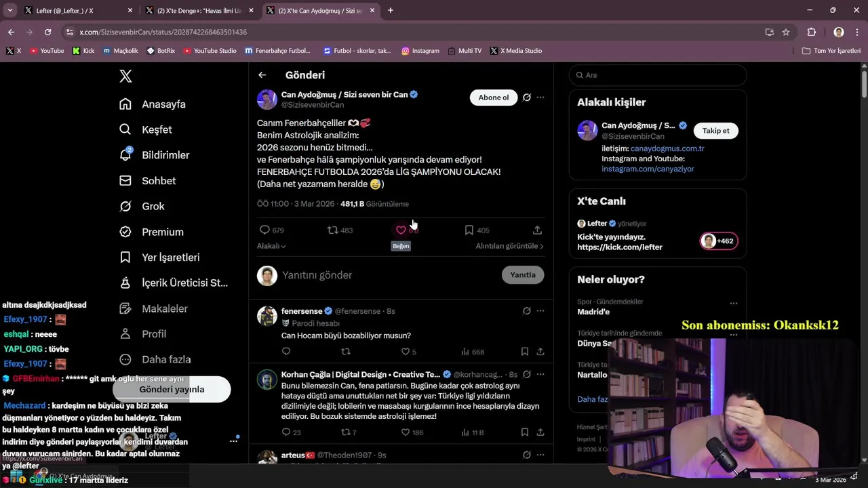View fenersense comment 668 views
This screenshot has height=488, width=868.
click(473, 352)
